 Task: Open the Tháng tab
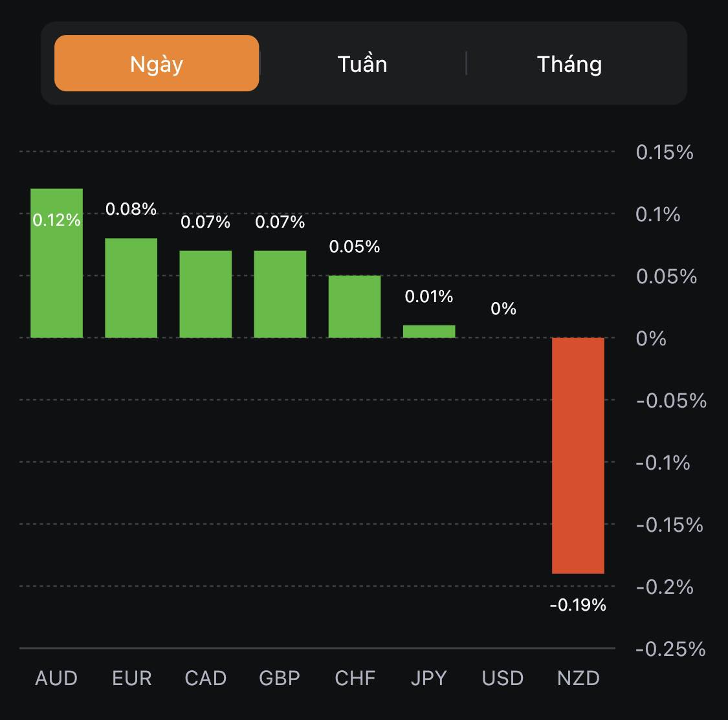(569, 63)
